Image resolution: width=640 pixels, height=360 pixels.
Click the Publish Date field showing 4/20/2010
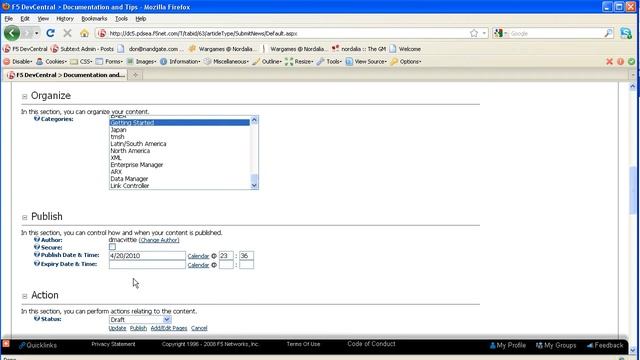[147, 256]
